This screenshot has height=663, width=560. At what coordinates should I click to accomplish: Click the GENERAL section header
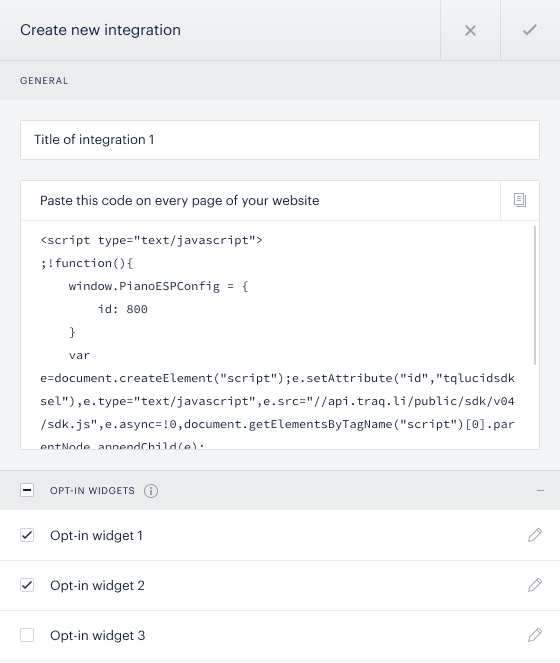click(x=44, y=81)
